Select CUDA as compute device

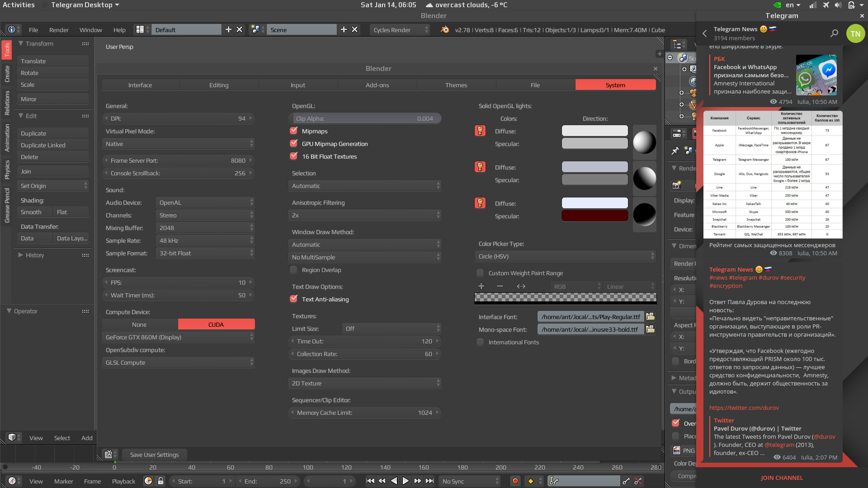[x=216, y=324]
